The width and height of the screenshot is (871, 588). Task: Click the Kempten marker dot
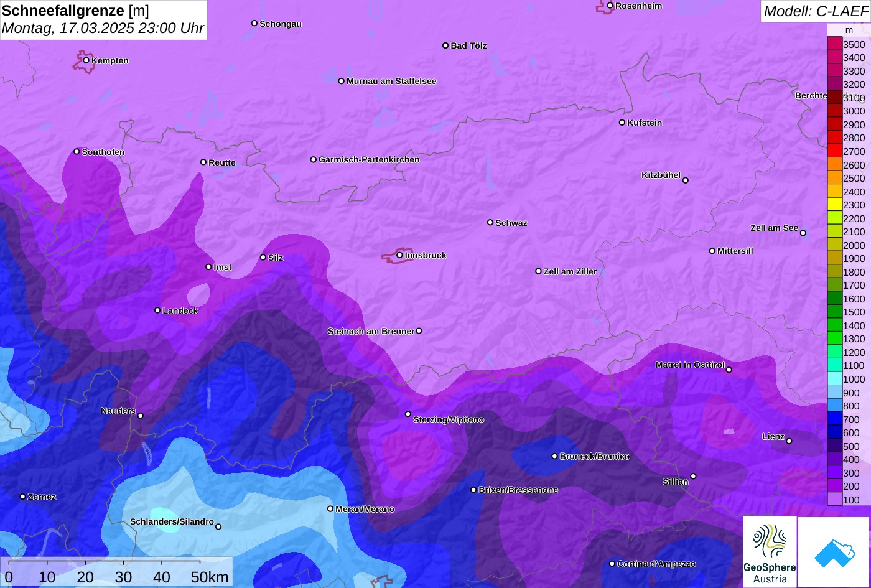86,60
